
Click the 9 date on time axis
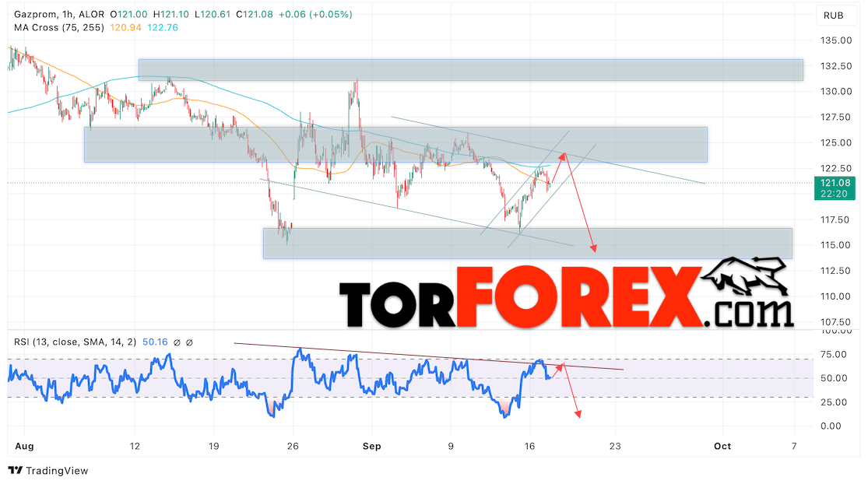(451, 446)
